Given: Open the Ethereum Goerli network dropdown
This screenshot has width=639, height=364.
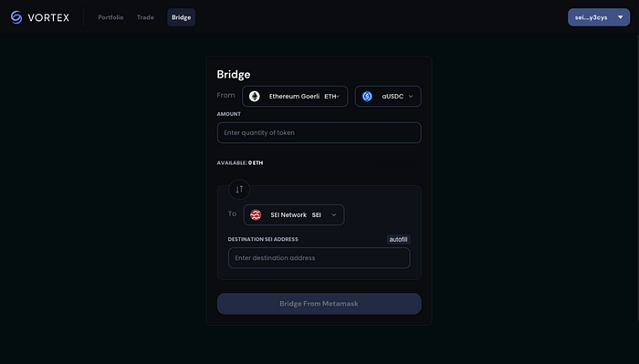Looking at the screenshot, I should click(295, 97).
